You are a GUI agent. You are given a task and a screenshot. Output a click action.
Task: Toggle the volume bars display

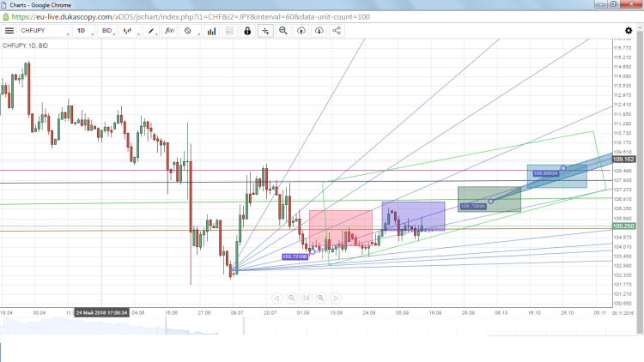(x=209, y=30)
